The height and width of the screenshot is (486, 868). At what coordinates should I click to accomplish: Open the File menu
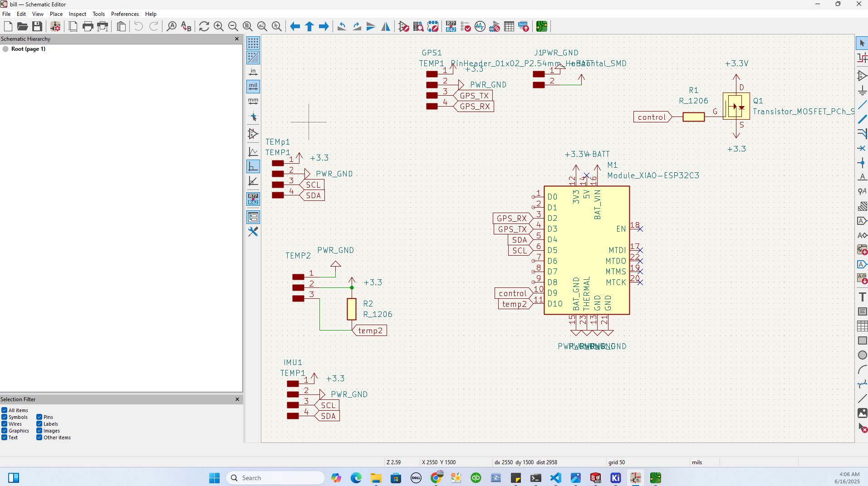6,14
